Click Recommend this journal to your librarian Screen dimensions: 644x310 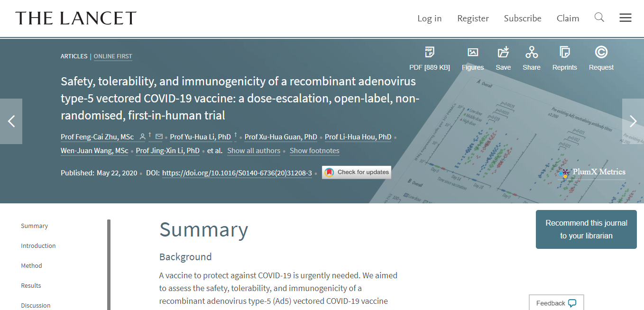click(x=586, y=229)
